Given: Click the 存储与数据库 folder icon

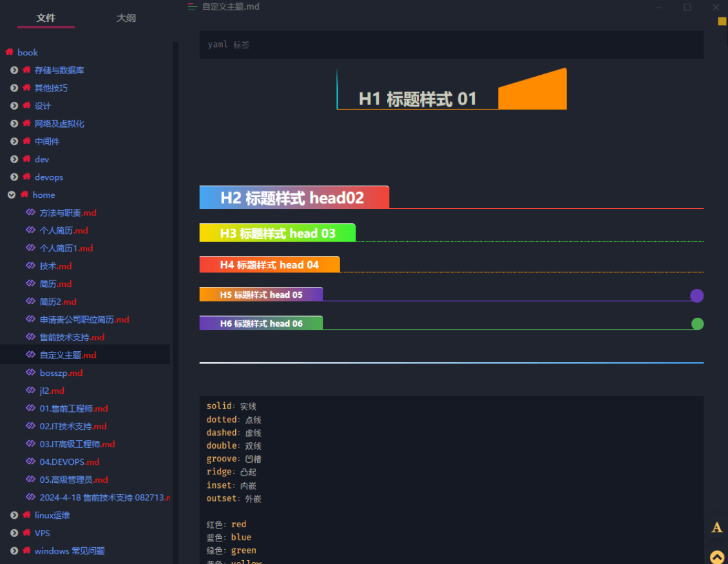Looking at the screenshot, I should 26,70.
